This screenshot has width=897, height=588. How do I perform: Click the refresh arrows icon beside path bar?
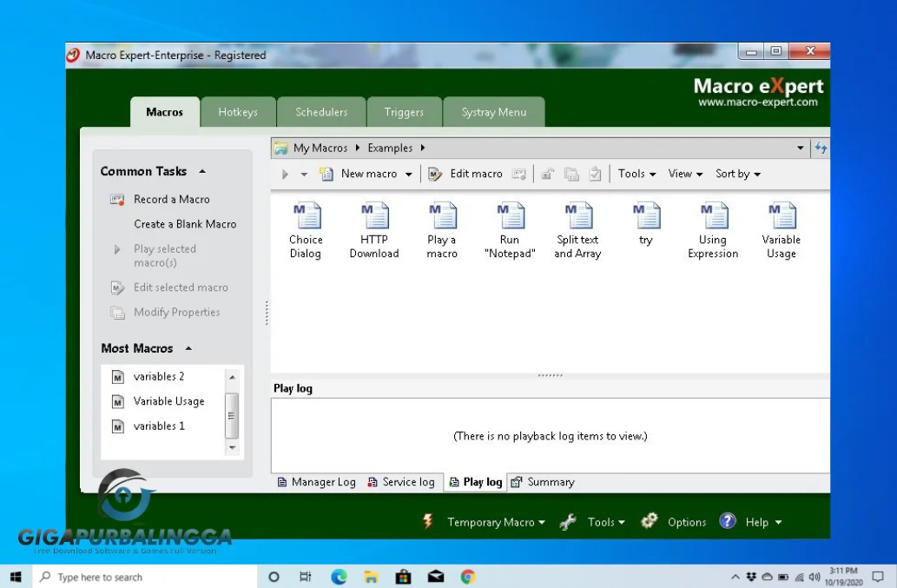821,149
